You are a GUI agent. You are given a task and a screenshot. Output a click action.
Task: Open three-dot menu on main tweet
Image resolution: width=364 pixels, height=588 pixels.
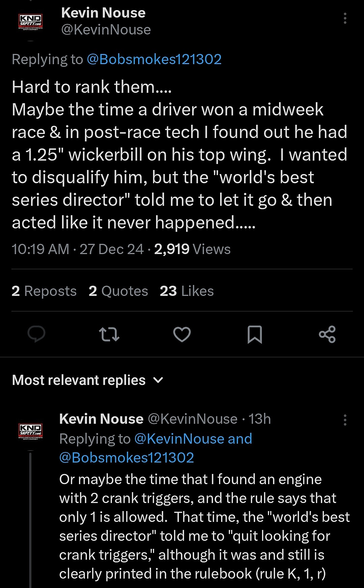pyautogui.click(x=345, y=18)
